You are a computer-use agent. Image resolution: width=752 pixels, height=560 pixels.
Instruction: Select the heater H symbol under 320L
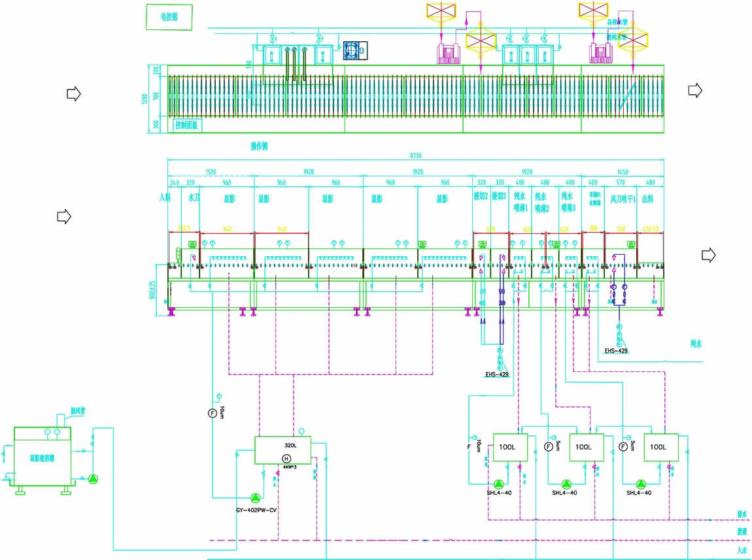[286, 458]
